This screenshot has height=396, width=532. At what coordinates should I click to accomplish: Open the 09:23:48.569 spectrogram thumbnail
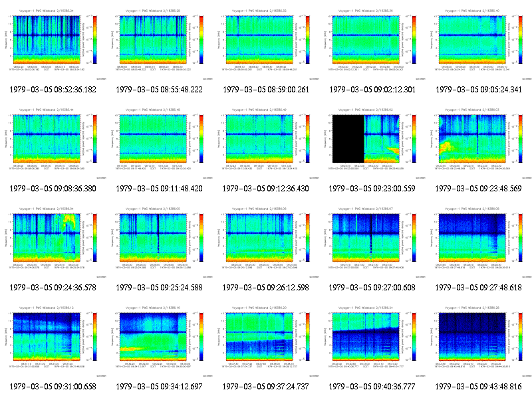(x=479, y=143)
